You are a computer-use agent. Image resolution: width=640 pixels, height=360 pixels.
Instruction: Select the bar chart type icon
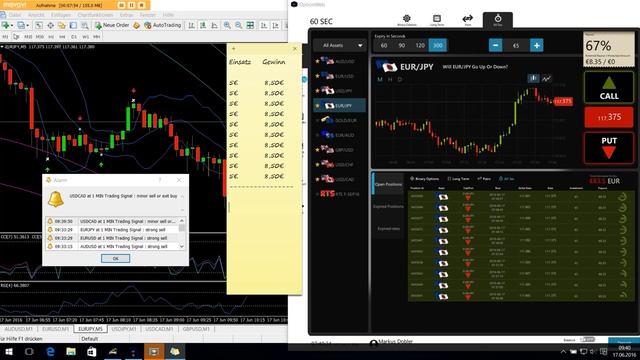tap(191, 25)
